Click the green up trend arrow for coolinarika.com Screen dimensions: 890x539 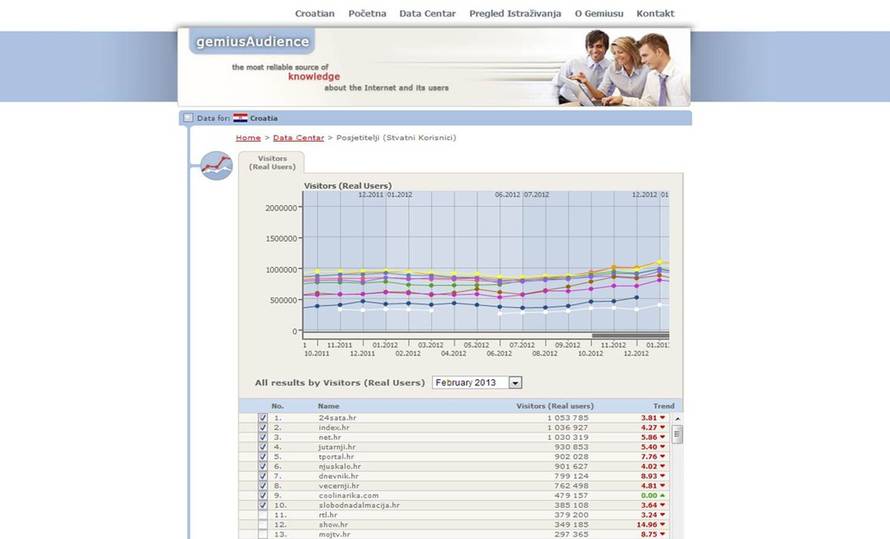click(662, 495)
